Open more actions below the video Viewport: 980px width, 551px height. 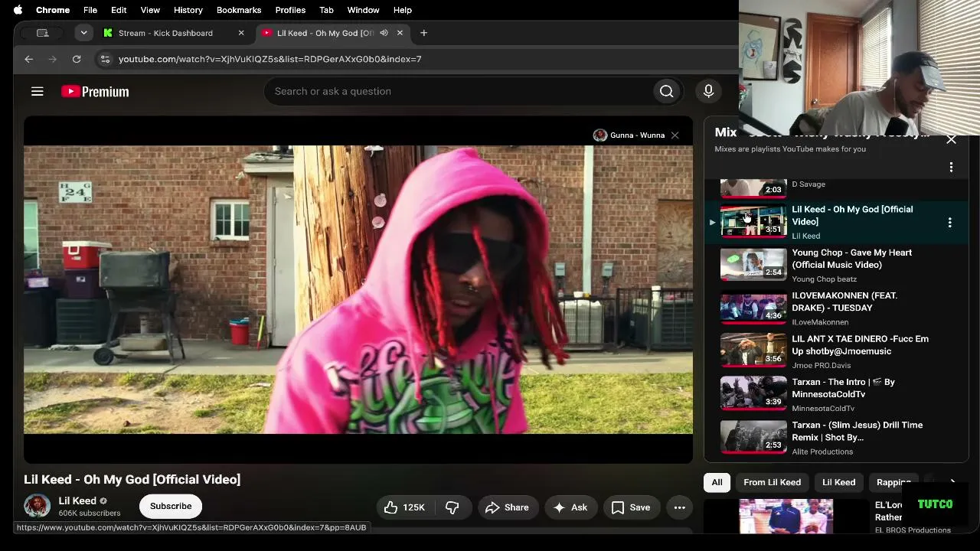tap(679, 507)
